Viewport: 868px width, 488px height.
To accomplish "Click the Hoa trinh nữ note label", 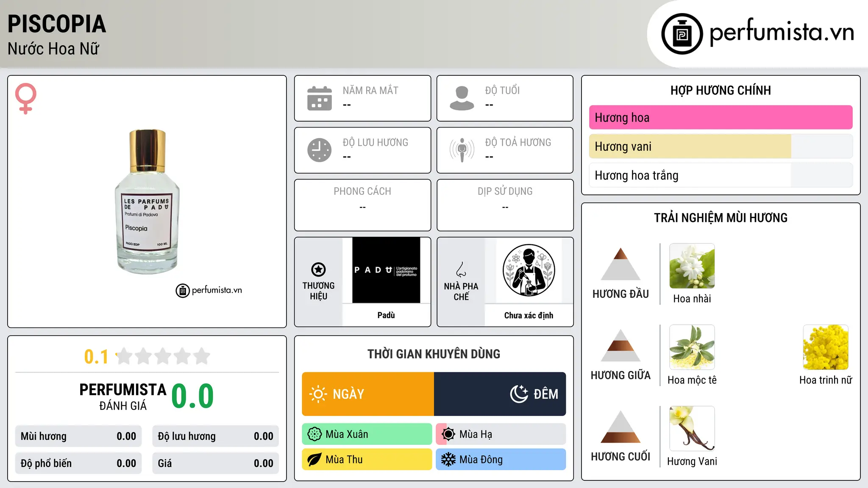I will (826, 380).
